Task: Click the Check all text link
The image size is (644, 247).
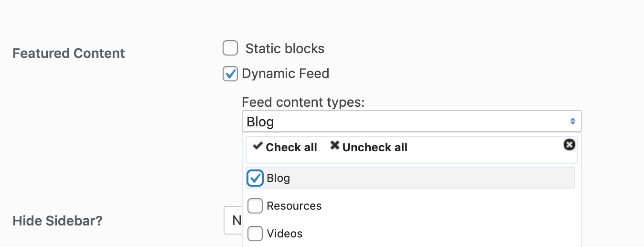Action: (x=291, y=147)
